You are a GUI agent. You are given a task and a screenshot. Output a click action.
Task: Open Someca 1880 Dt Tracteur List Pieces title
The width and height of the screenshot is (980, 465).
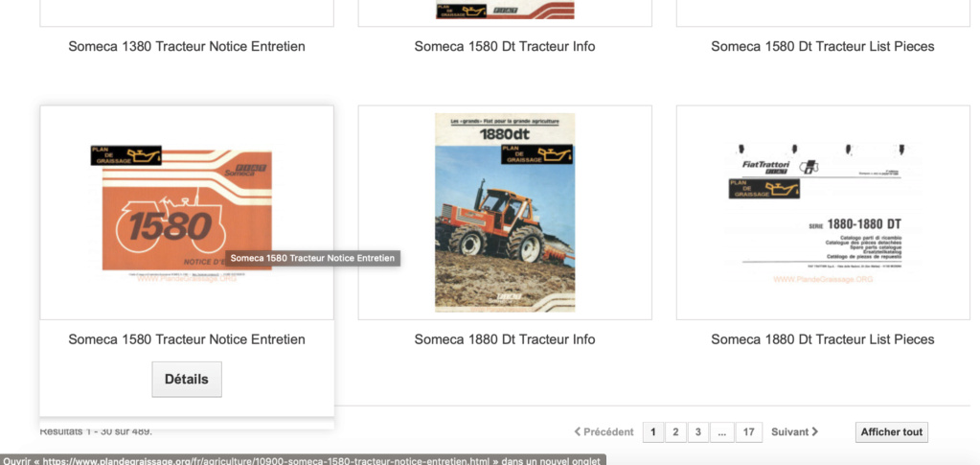click(x=823, y=339)
